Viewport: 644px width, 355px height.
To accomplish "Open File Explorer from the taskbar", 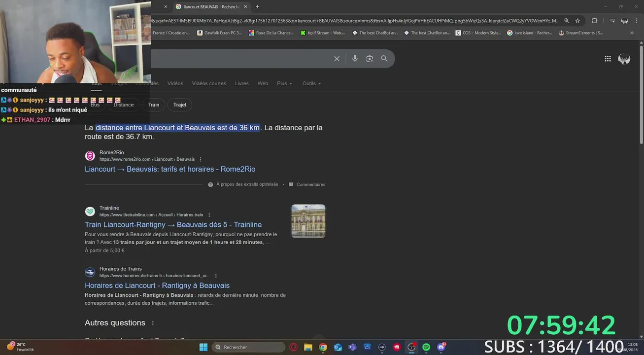I will 308,347.
